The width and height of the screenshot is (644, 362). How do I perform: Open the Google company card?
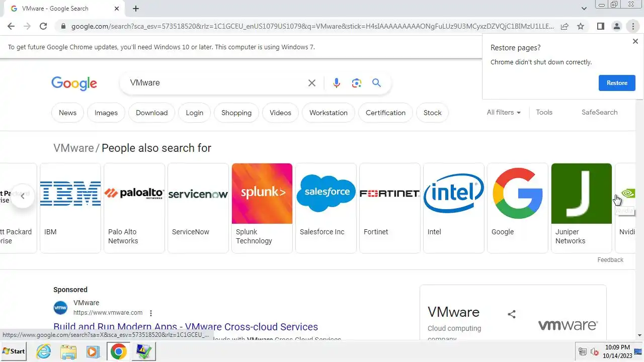(518, 208)
